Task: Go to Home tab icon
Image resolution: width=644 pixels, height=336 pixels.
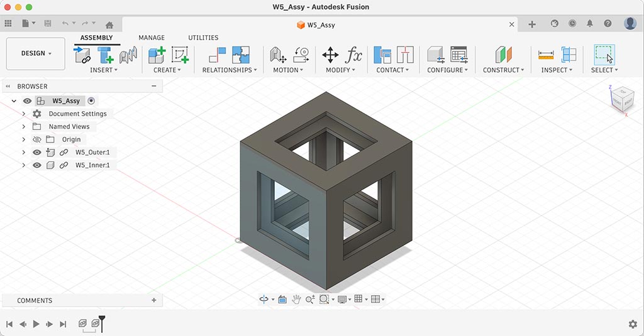Action: tap(109, 24)
